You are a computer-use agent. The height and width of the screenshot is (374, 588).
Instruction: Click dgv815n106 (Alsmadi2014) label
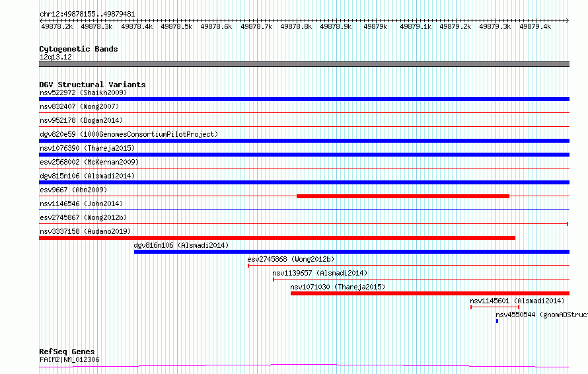[x=87, y=176]
